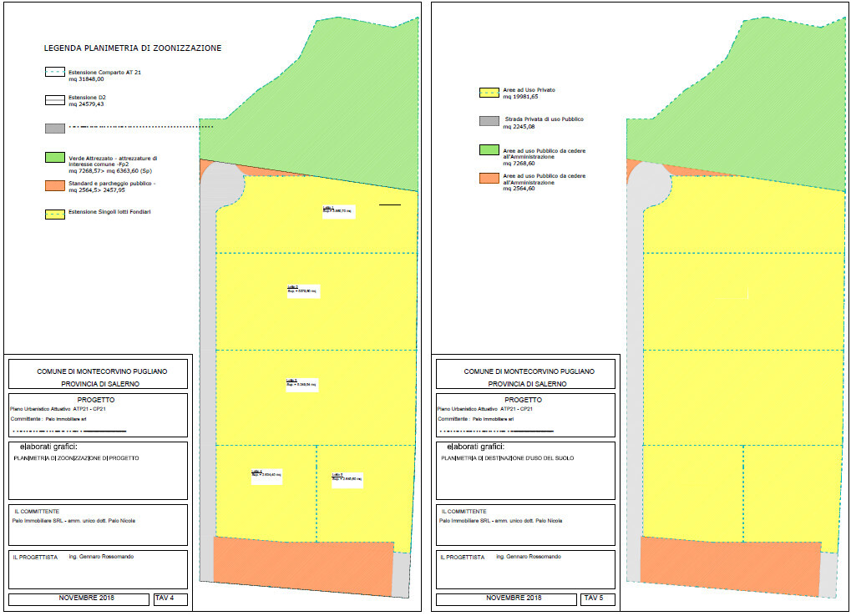Select the Lotto 4 label in bottom-left lot
The image size is (851, 616).
coord(266,476)
